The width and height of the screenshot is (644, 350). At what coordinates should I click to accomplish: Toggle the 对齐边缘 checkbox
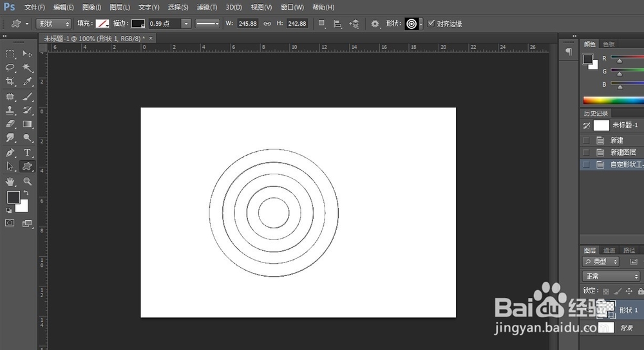pos(431,24)
